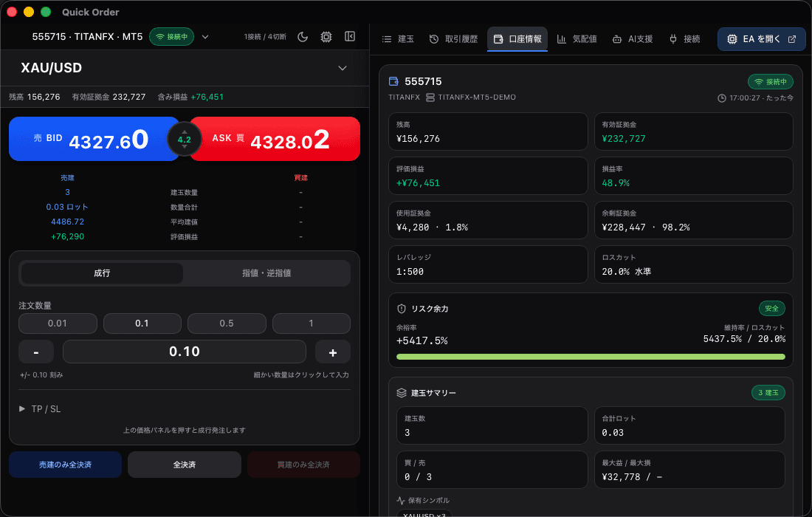
Task: Click the 余裕率 +5417.5% value
Action: coord(422,341)
